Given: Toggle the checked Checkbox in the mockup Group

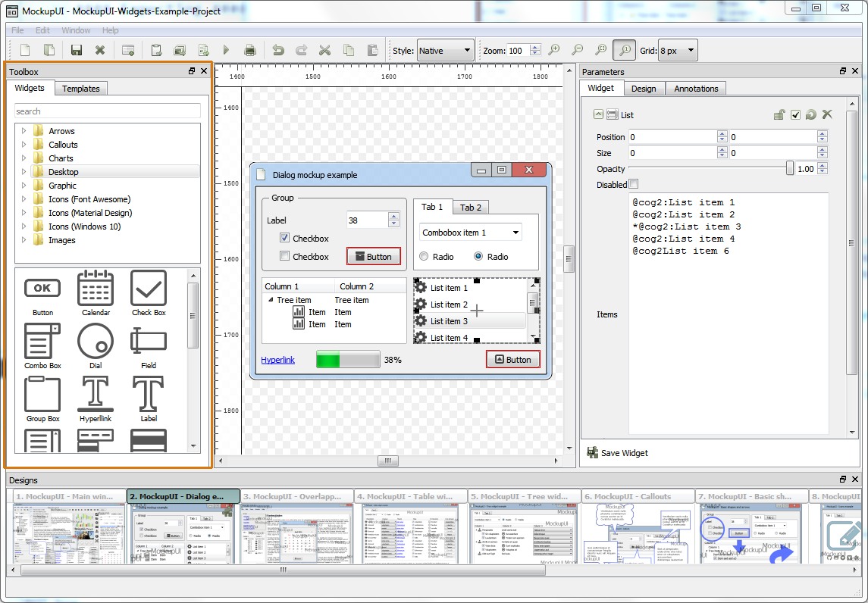Looking at the screenshot, I should [284, 238].
